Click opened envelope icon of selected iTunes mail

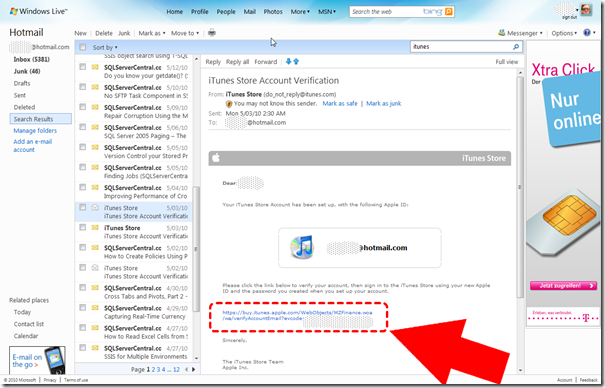(x=95, y=207)
